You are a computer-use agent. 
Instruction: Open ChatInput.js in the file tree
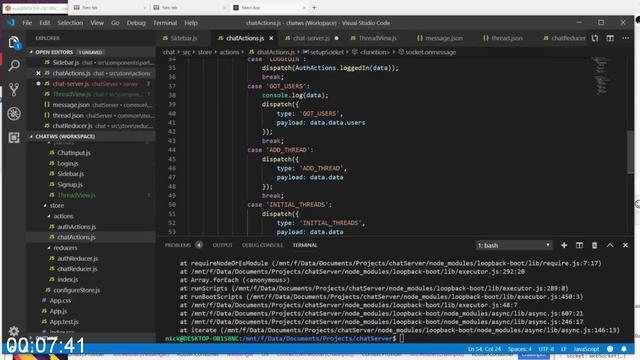(x=73, y=153)
